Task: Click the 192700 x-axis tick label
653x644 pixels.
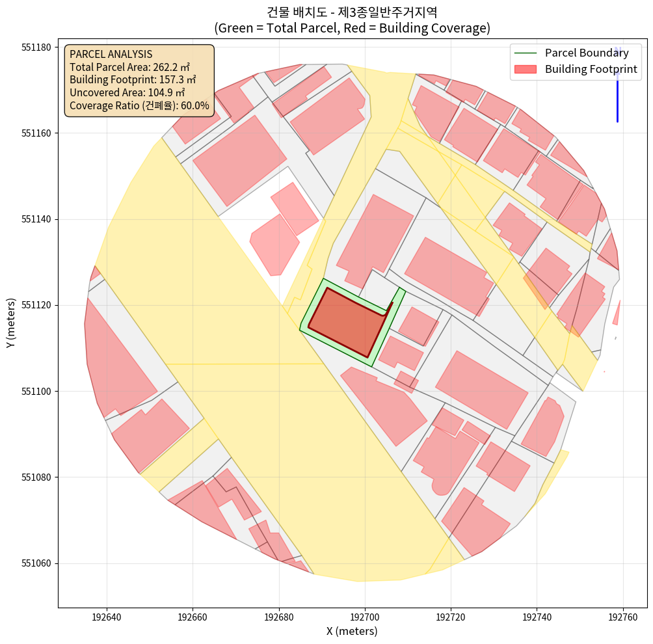Action: [x=365, y=615]
